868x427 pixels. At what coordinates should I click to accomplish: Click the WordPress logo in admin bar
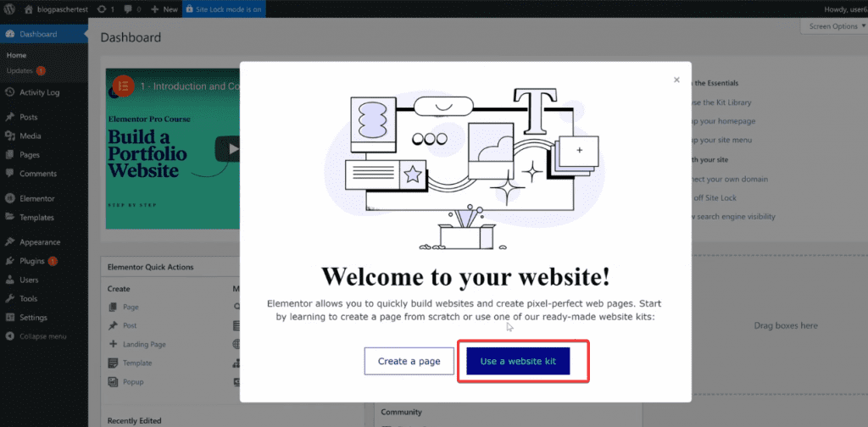[x=9, y=8]
